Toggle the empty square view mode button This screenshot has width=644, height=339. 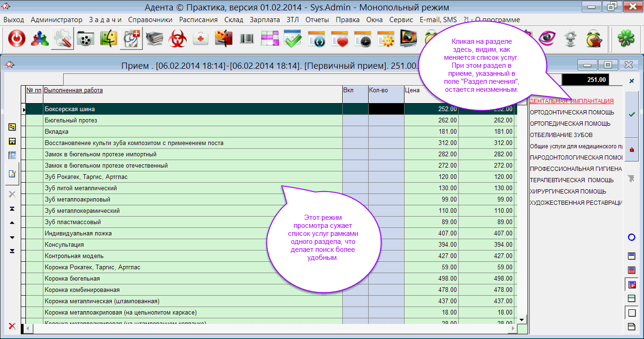click(x=632, y=313)
